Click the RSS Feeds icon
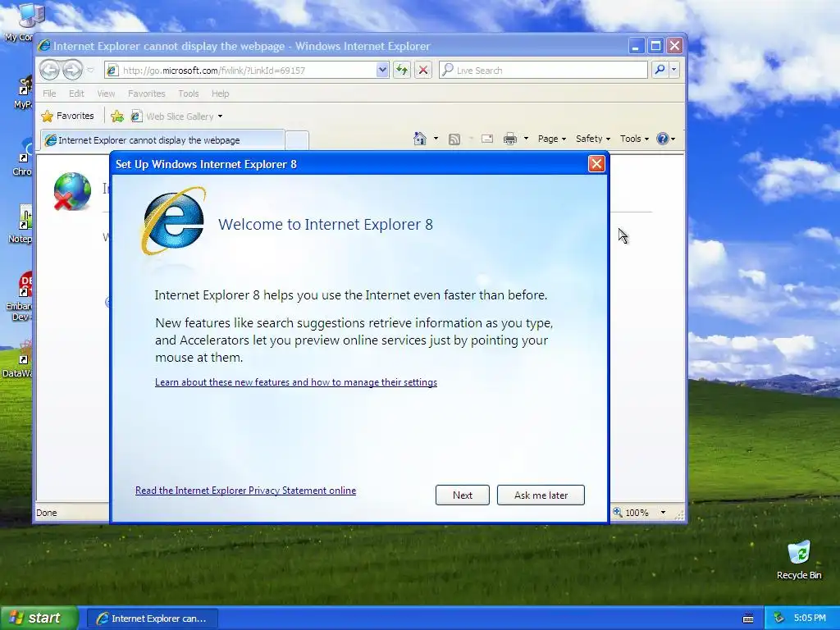Screen dimensions: 840x630 [x=454, y=139]
